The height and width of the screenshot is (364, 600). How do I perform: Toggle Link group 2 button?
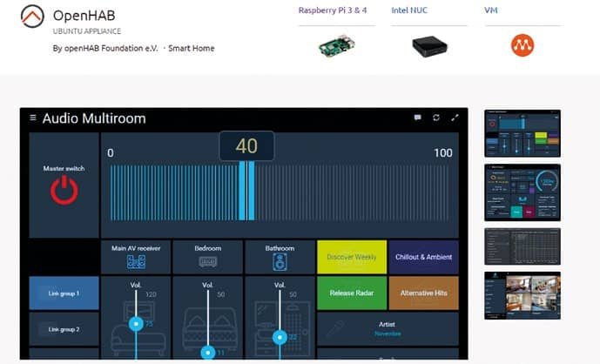point(64,329)
